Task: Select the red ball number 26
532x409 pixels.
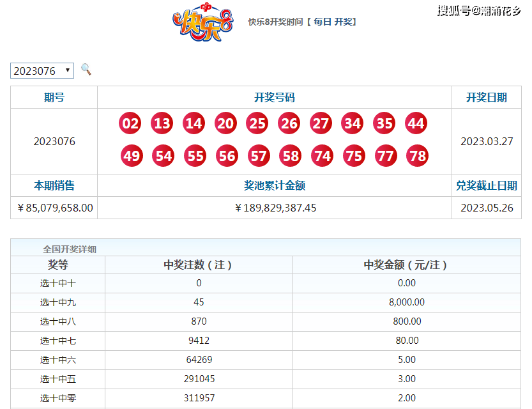Action: point(289,123)
